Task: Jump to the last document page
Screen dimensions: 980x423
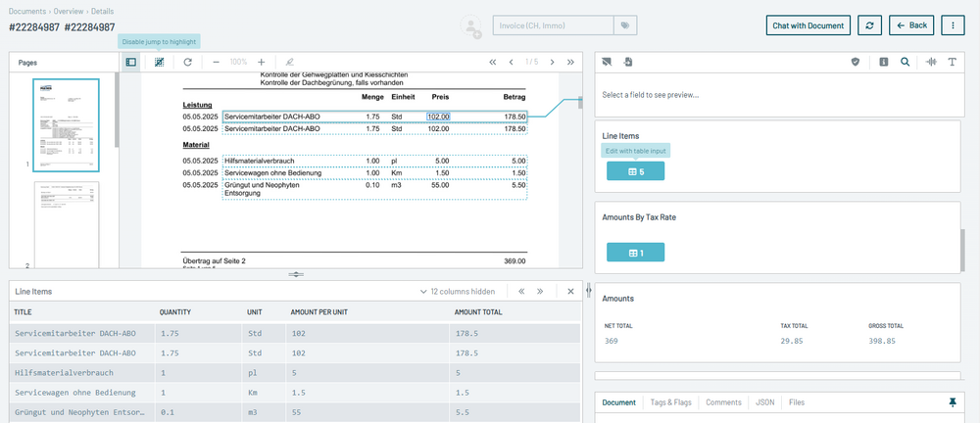Action: click(x=570, y=62)
